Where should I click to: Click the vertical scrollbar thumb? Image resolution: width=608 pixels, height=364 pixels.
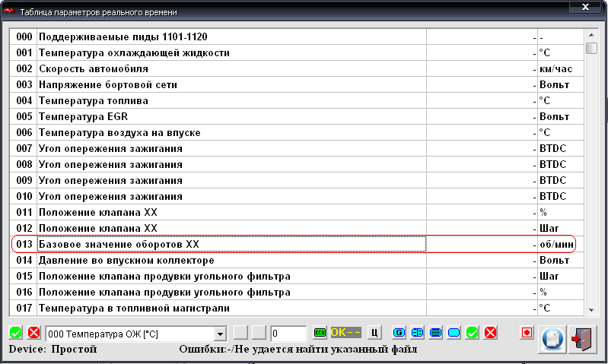pyautogui.click(x=591, y=49)
